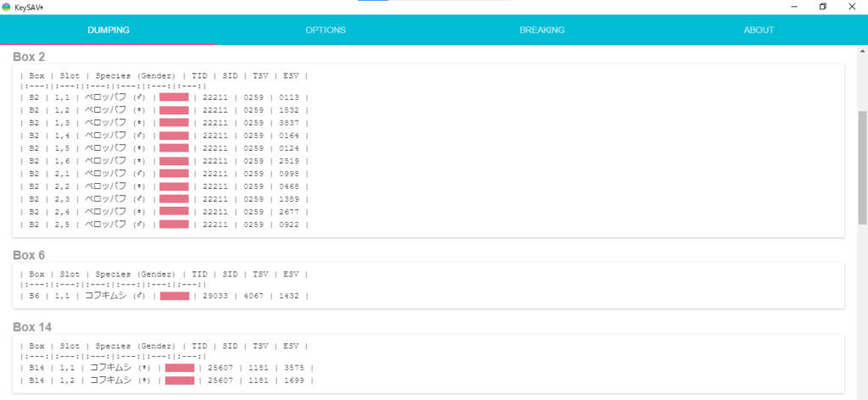Image resolution: width=868 pixels, height=400 pixels.
Task: Click the Box 6 heading
Action: tap(29, 255)
